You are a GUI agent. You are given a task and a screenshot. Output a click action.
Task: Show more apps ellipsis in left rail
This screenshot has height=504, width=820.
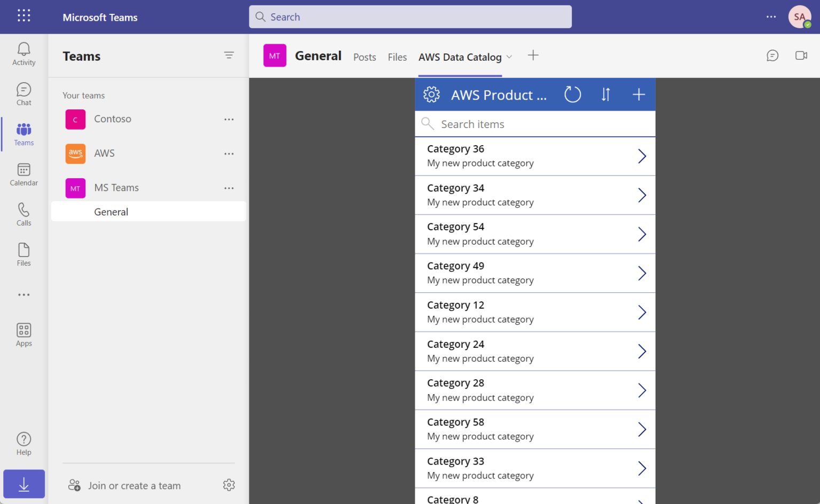pyautogui.click(x=23, y=294)
